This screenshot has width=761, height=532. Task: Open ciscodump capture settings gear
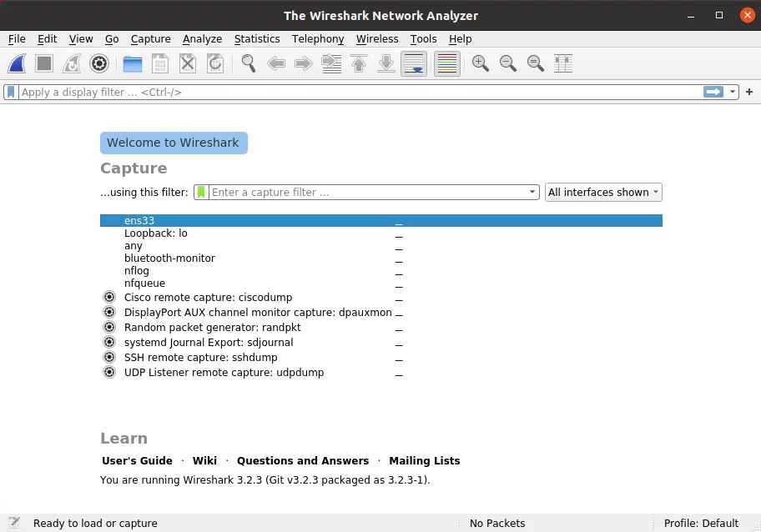point(109,298)
